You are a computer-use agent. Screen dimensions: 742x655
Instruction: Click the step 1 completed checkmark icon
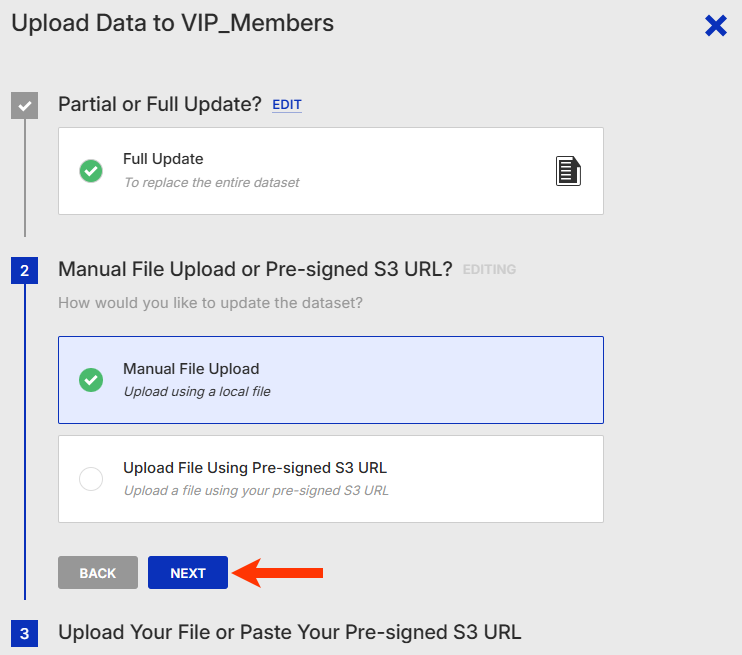pyautogui.click(x=24, y=105)
